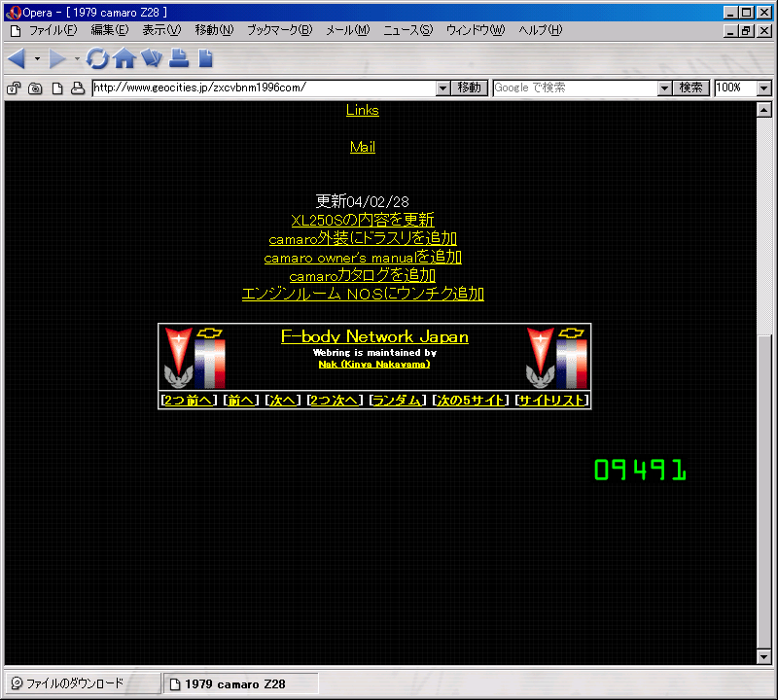
Task: Close the inner document window
Action: [x=764, y=31]
